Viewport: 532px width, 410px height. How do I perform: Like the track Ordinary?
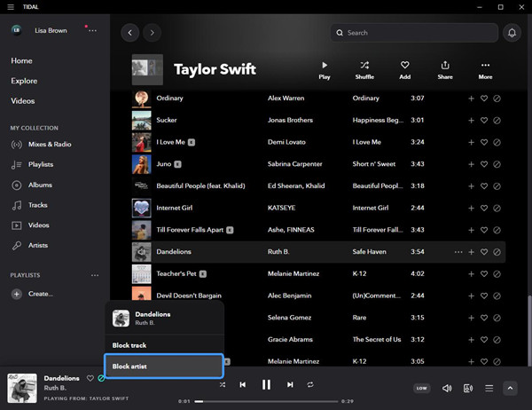[484, 99]
